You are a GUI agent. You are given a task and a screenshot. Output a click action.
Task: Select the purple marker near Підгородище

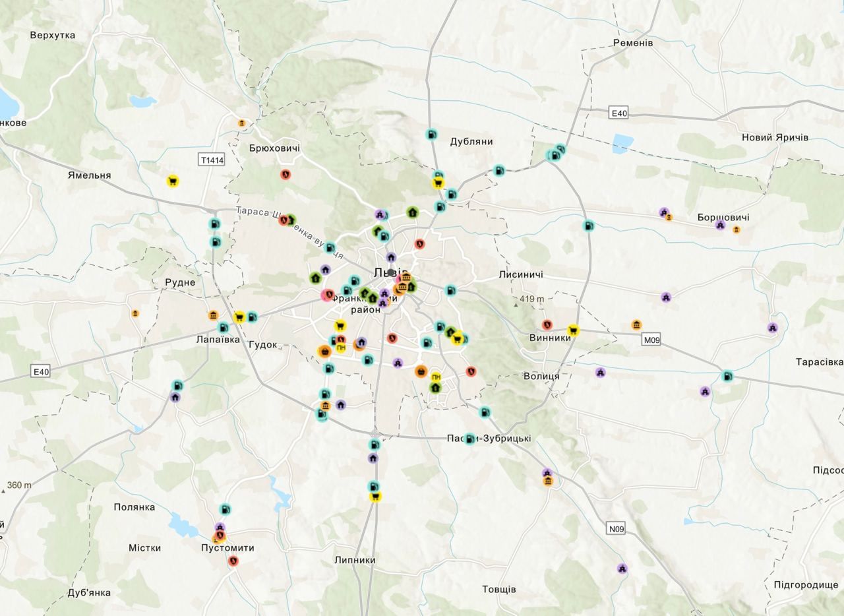[622, 569]
